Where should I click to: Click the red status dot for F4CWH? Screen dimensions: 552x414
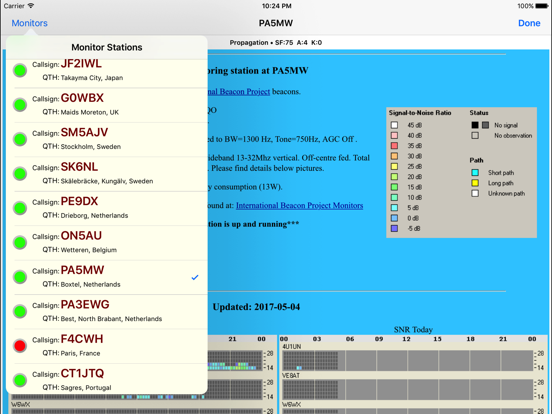coord(20,346)
